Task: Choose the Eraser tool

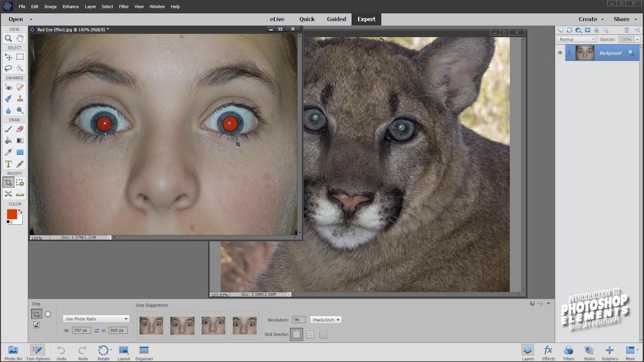Action: 20,129
